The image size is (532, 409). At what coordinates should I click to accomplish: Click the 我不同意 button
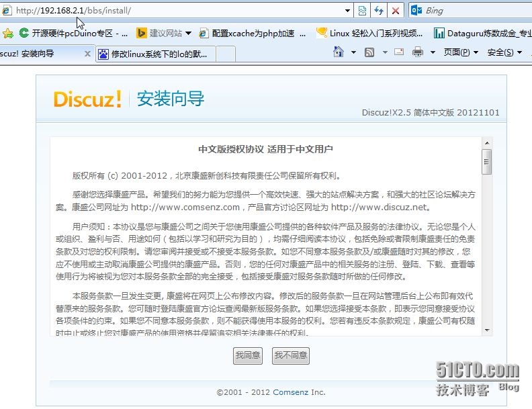point(291,355)
